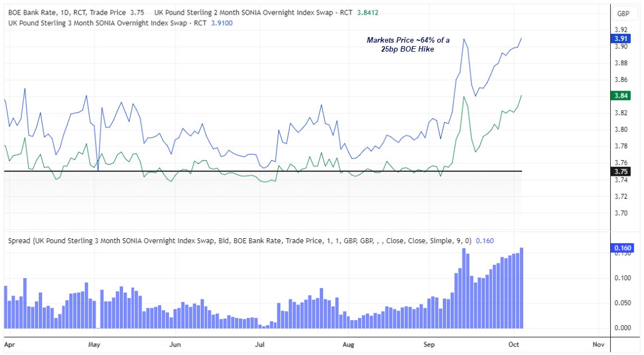
Task: Click the 3.86 price axis tick
Action: [x=620, y=80]
